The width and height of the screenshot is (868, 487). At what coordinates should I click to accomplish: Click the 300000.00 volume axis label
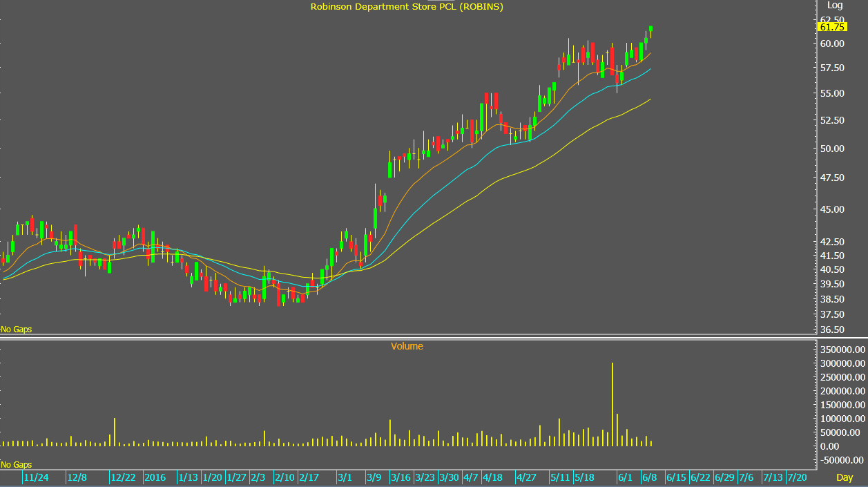coord(842,363)
